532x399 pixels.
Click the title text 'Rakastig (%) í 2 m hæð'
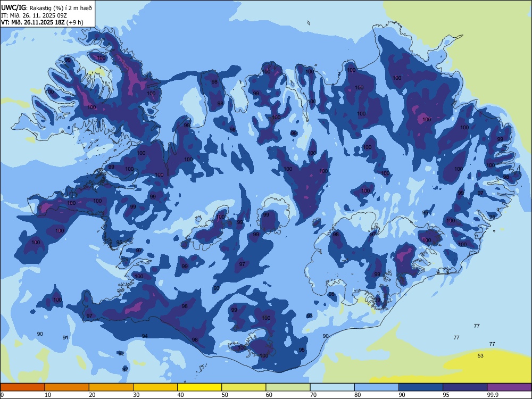61,8
